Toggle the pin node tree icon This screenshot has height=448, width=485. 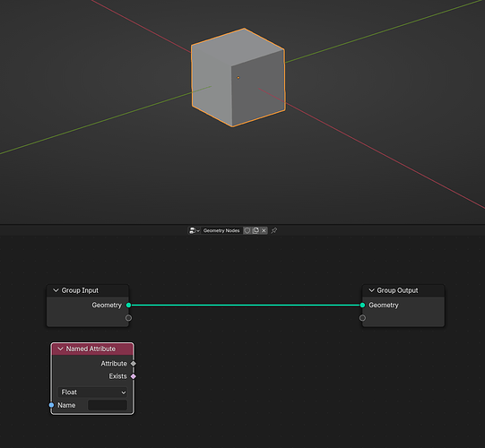[274, 230]
